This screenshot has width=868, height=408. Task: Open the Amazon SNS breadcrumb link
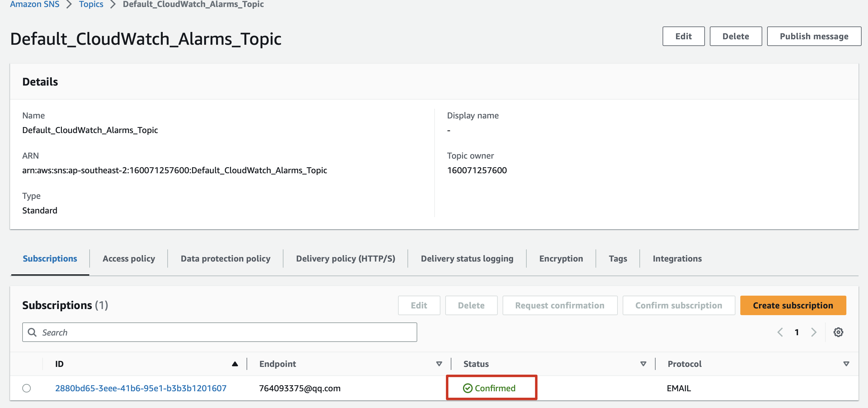coord(35,4)
